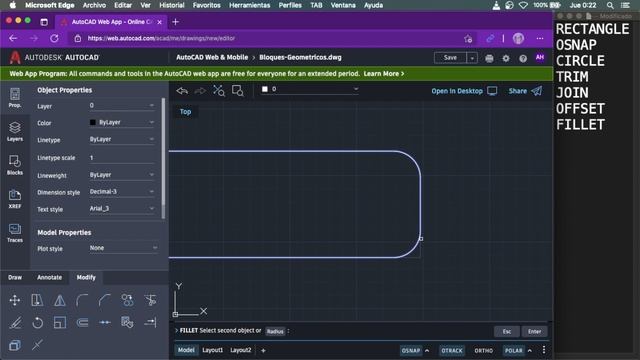
Task: Select the Extend tool
Action: (150, 322)
